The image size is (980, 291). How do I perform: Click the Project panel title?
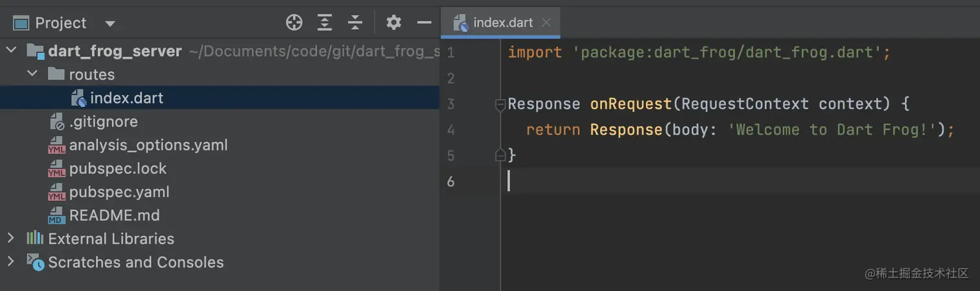(61, 23)
